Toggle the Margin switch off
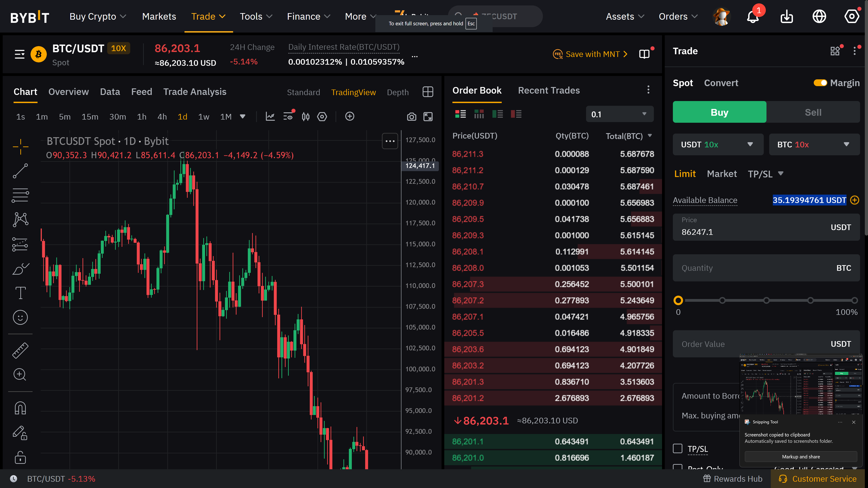The width and height of the screenshot is (868, 488). point(820,83)
